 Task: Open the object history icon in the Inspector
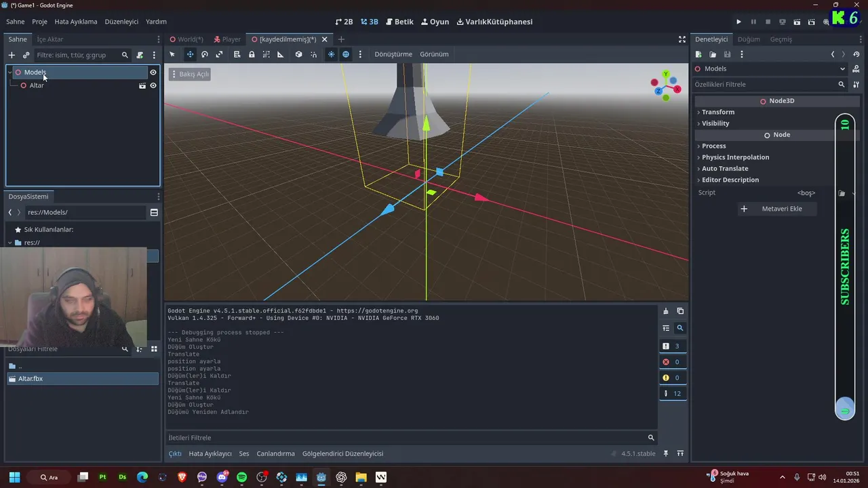(x=856, y=54)
